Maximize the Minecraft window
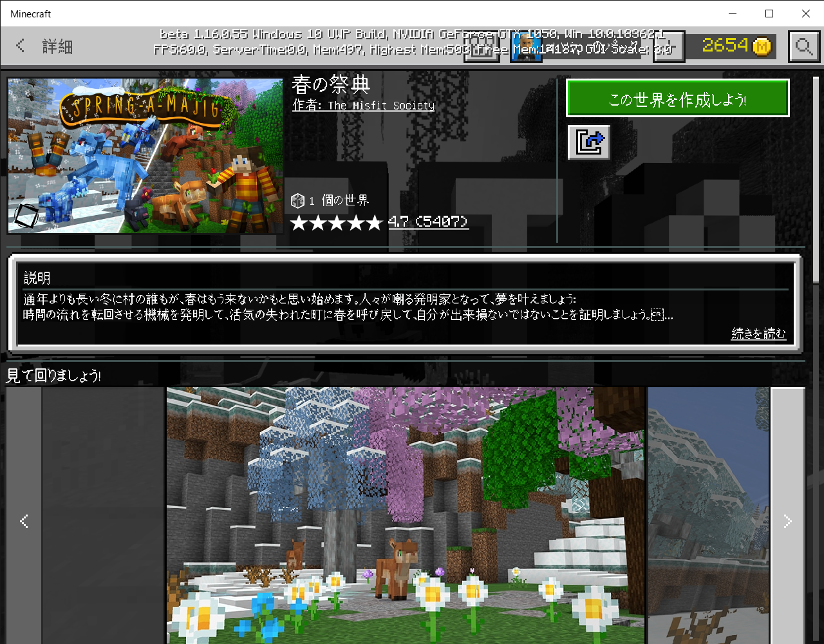The image size is (824, 644). click(x=769, y=14)
